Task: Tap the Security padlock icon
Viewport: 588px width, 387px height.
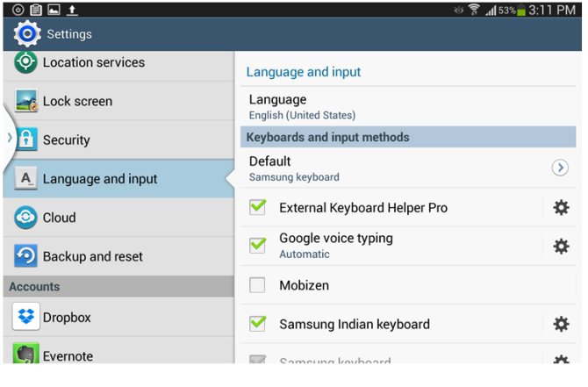Action: 25,140
